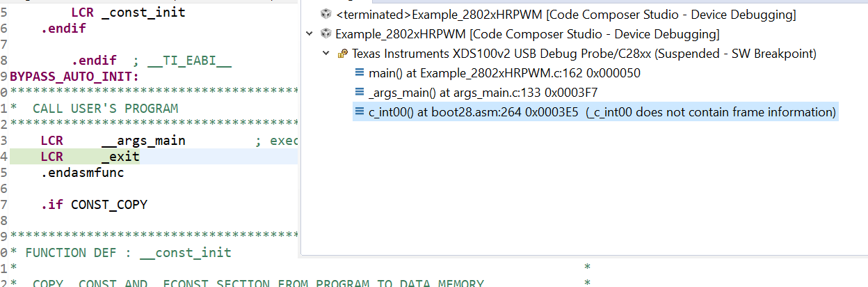Image resolution: width=868 pixels, height=287 pixels.
Task: Click the _args_main() stack frame icon
Action: [x=360, y=93]
